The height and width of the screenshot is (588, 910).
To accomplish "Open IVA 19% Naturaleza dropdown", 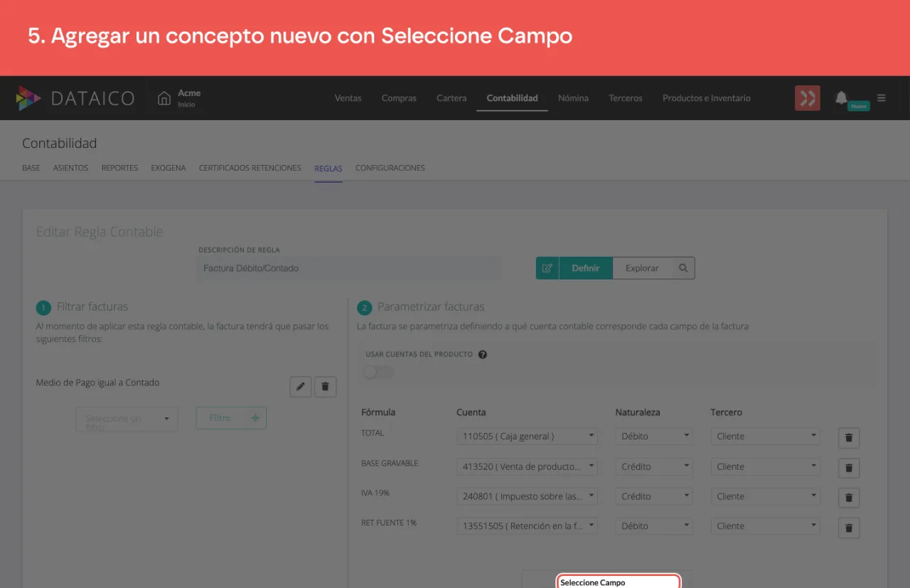I will (654, 496).
